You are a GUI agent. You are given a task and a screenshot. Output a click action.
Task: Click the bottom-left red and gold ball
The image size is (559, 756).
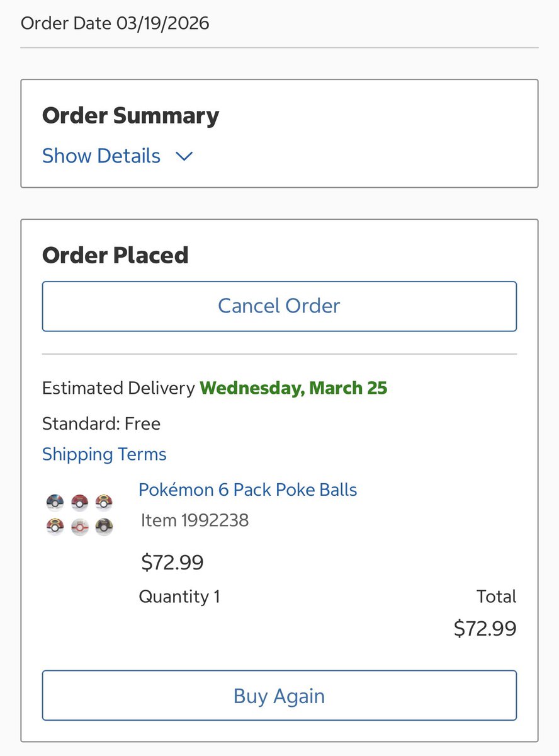coord(55,526)
